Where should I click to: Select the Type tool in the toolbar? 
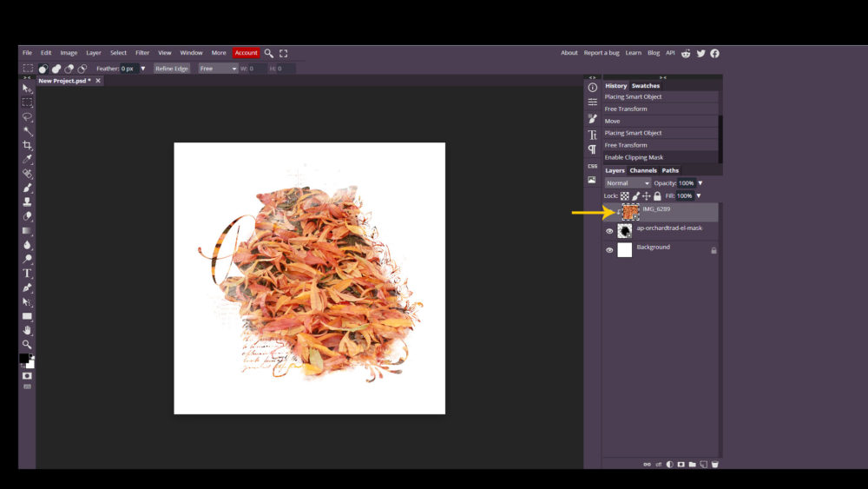27,273
